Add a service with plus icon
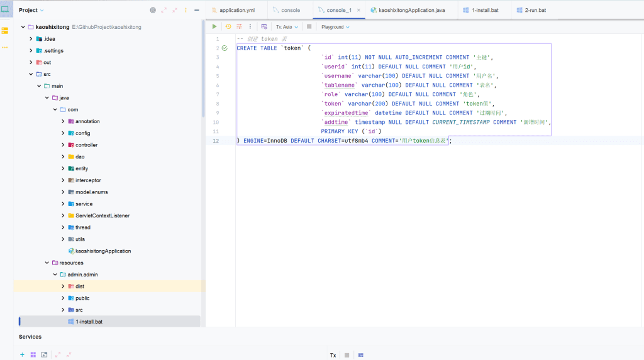Image resolution: width=644 pixels, height=360 pixels. (22, 355)
